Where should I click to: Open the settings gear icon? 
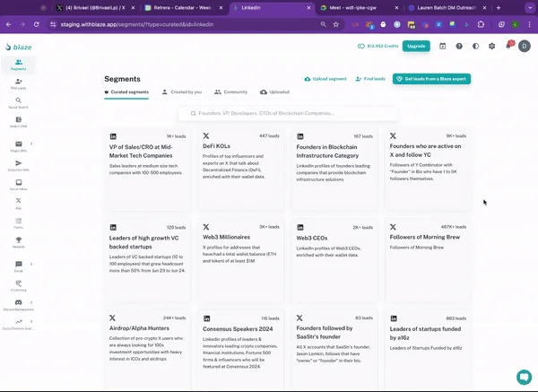tap(492, 46)
